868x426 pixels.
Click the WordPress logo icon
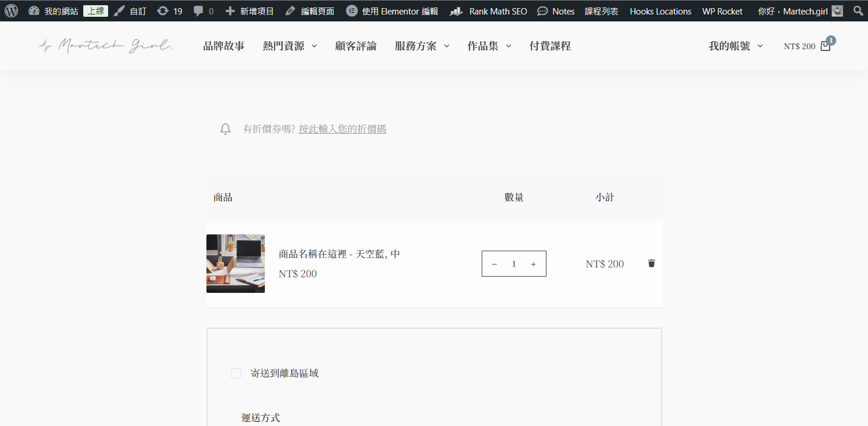[x=12, y=11]
